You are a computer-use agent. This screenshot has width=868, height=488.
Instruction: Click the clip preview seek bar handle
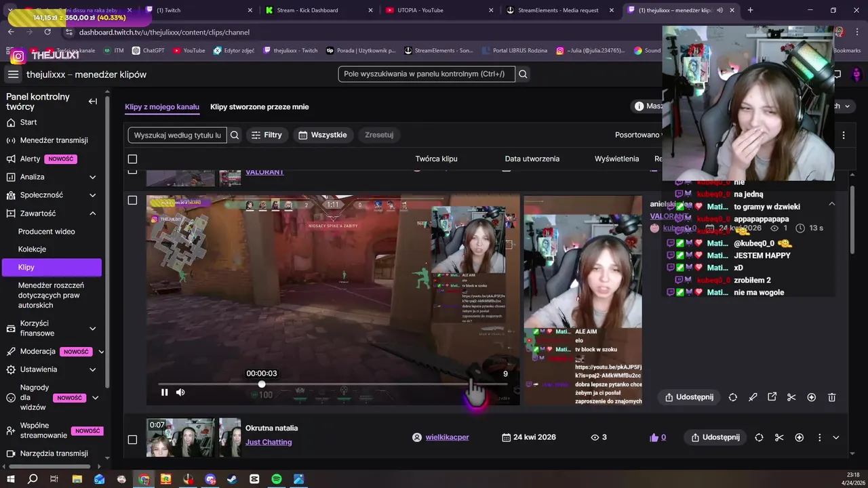(x=262, y=384)
